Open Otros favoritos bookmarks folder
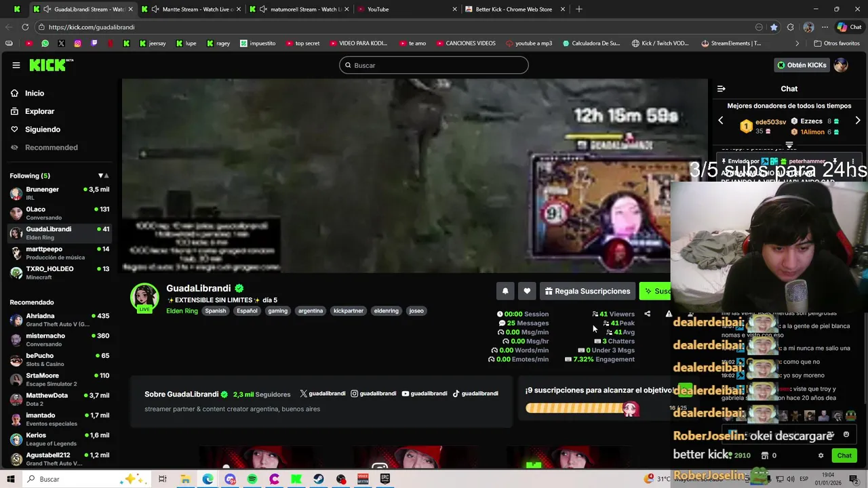The width and height of the screenshot is (868, 488). click(x=837, y=43)
